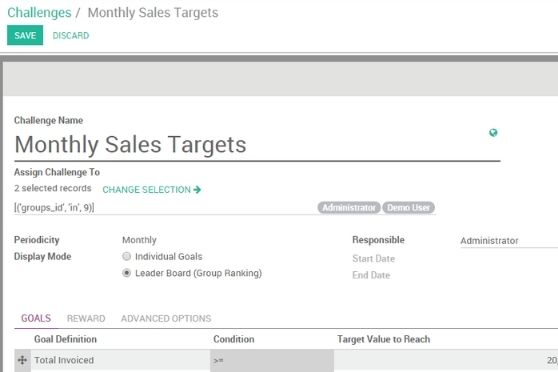Edit the Challenge Name field
Image resolution: width=558 pixels, height=372 pixels.
pyautogui.click(x=257, y=145)
